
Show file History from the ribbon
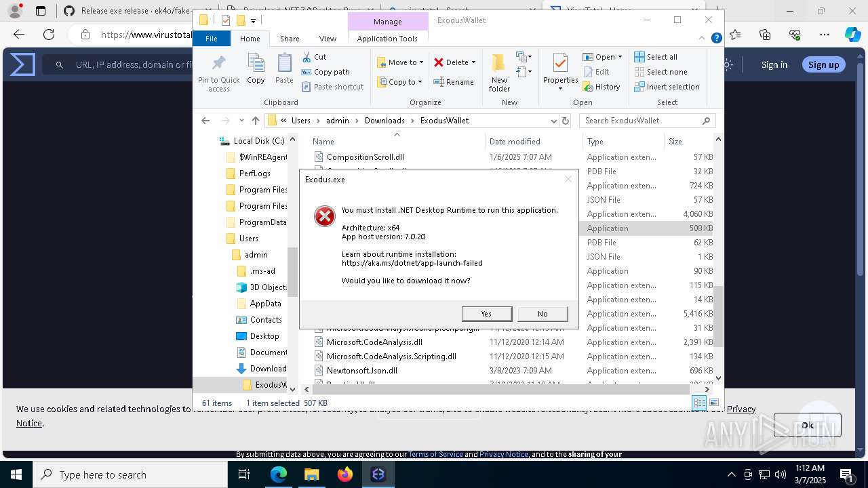coord(601,87)
